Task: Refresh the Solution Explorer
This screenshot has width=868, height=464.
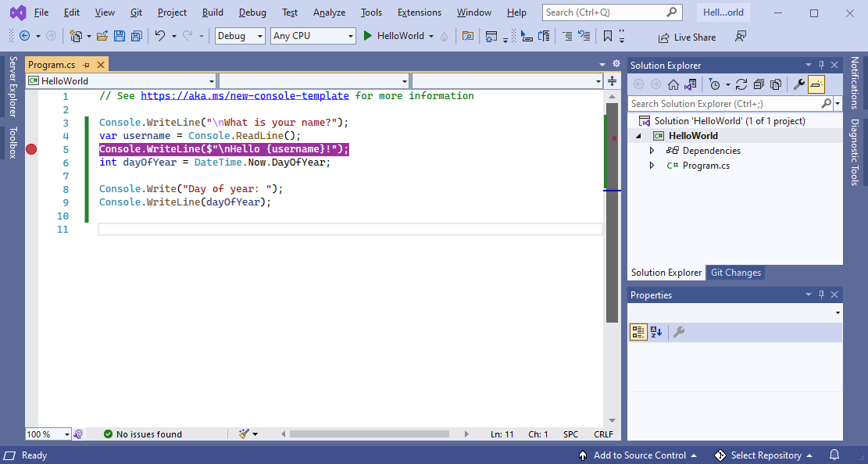Action: pos(742,84)
